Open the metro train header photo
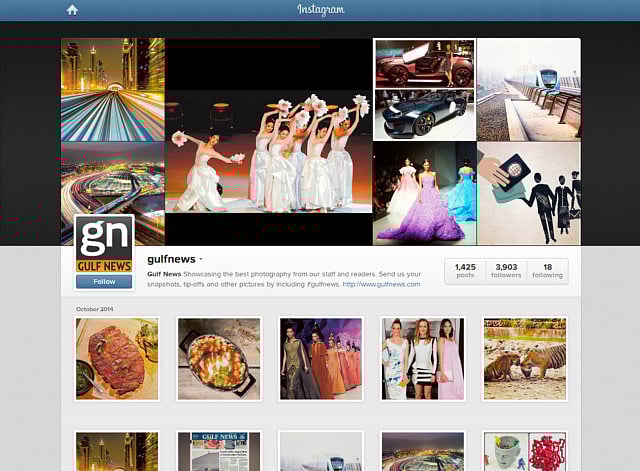Screen dimensions: 640x471 pyautogui.click(x=528, y=89)
